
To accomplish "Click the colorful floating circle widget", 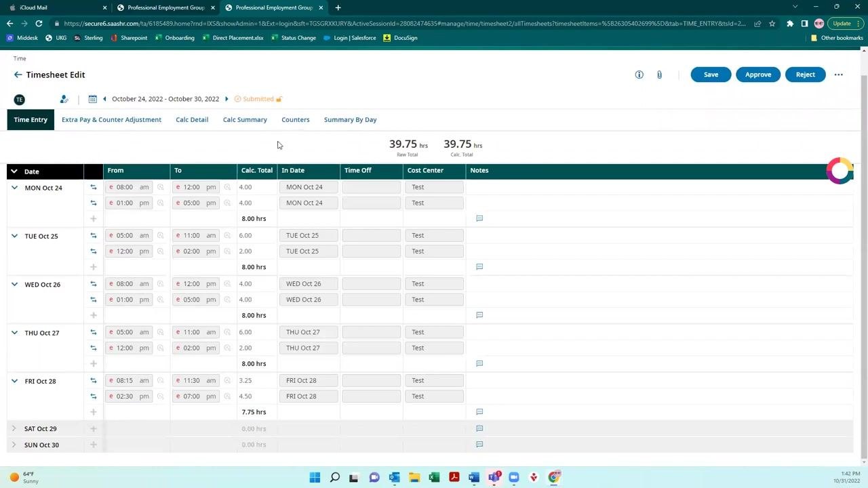I will (840, 171).
